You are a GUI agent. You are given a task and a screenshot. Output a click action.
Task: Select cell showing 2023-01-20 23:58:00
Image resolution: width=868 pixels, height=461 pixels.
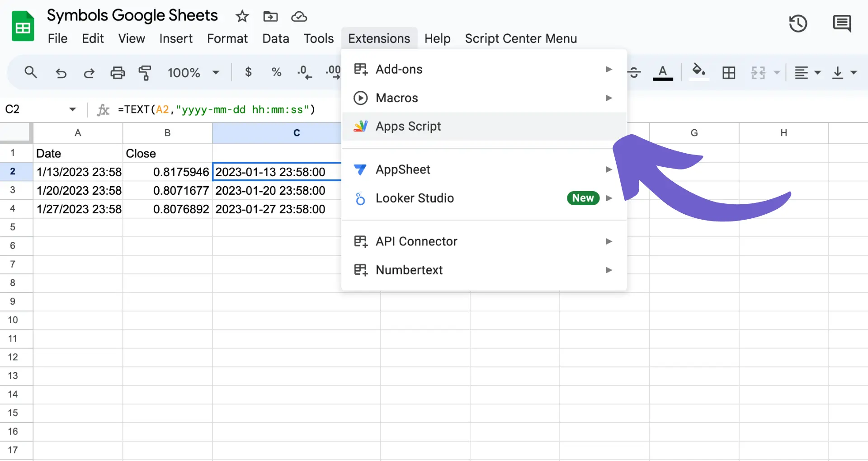277,190
